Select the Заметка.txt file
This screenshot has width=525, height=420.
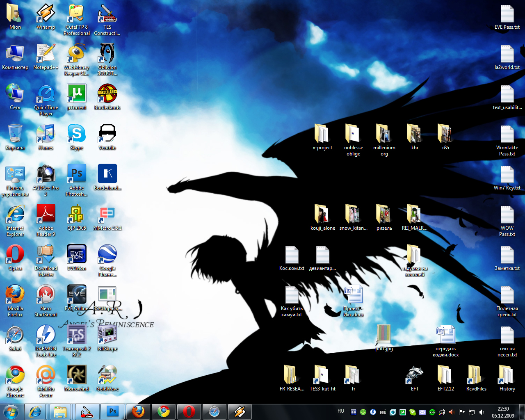[507, 258]
